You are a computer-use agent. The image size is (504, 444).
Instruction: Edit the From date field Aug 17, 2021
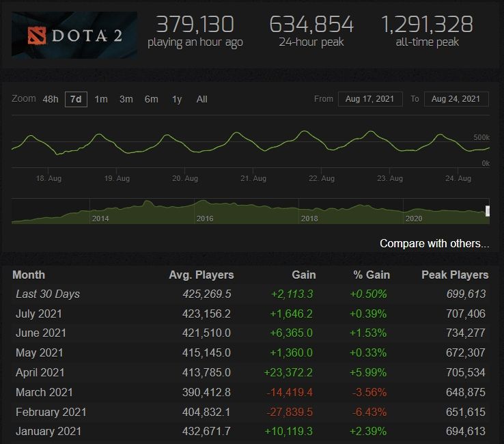pos(370,99)
